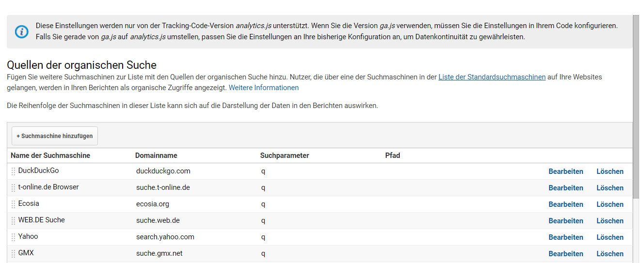Add a search engine with '+ Suchmaschine hinzufügen'
Image resolution: width=644 pixels, height=263 pixels.
click(x=55, y=136)
